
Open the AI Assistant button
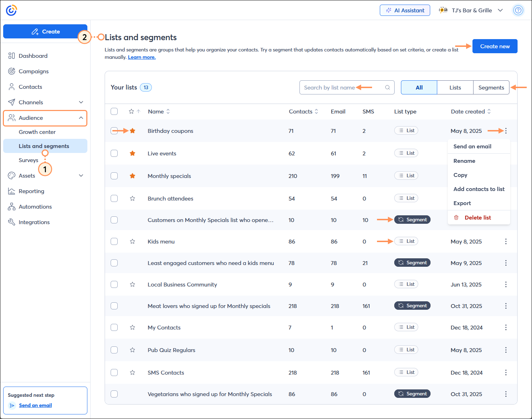pos(405,10)
